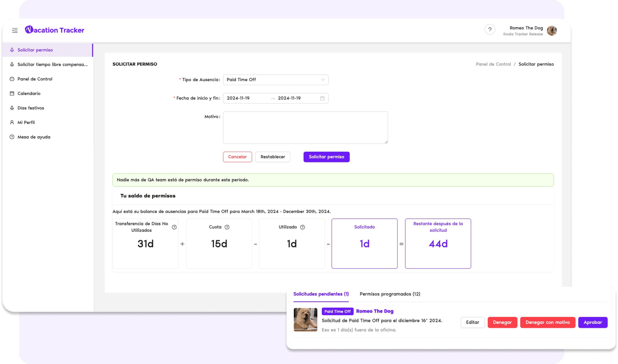618x364 pixels.
Task: Click the Solicitar tiempo libre sidebar icon
Action: [x=12, y=64]
